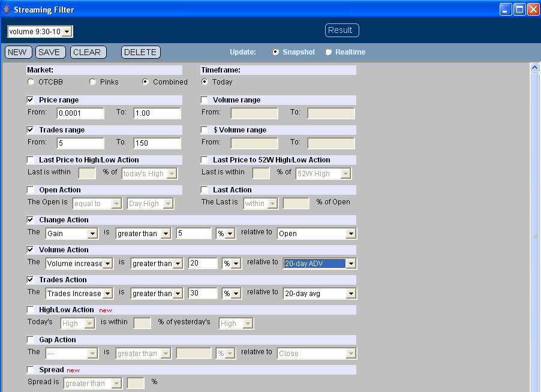This screenshot has width=541, height=392.
Task: Click Trades Action value field showing 30
Action: pos(203,293)
